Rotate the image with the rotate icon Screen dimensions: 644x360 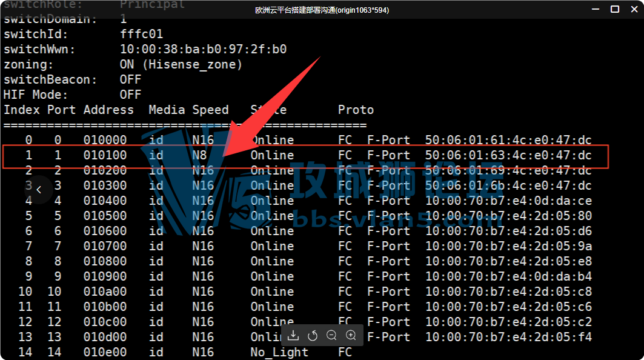pyautogui.click(x=313, y=335)
